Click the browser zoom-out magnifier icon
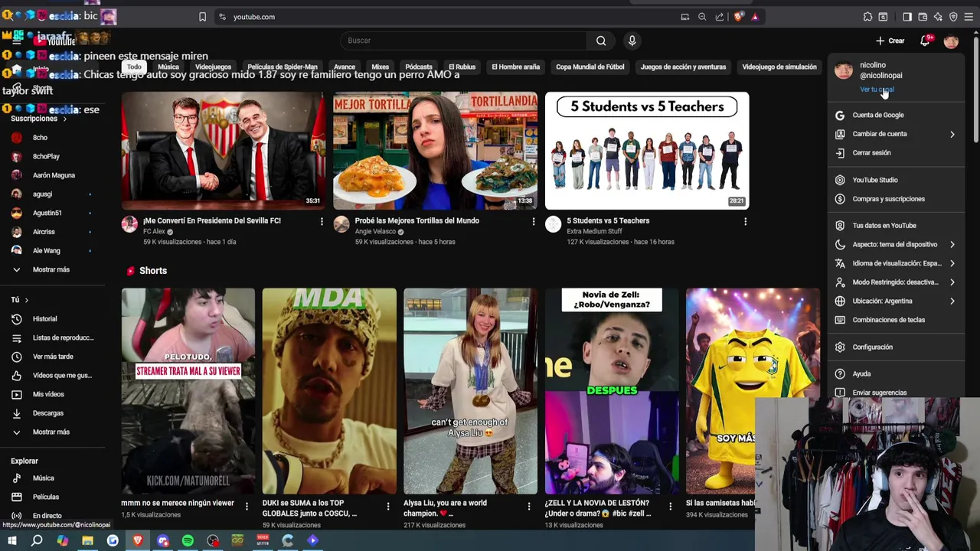 [702, 17]
